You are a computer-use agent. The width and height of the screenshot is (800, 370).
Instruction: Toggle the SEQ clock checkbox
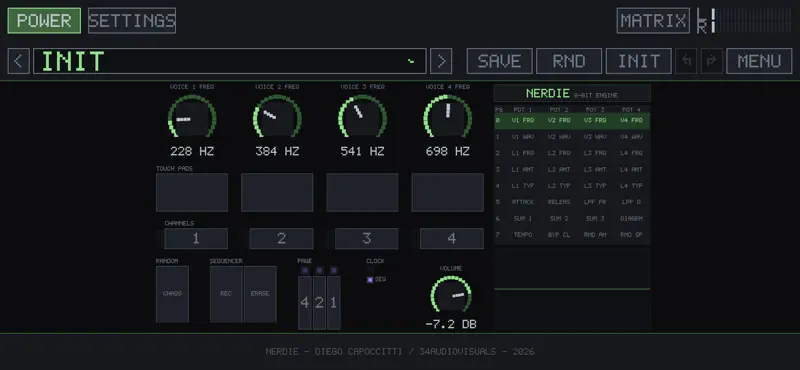[x=370, y=280]
